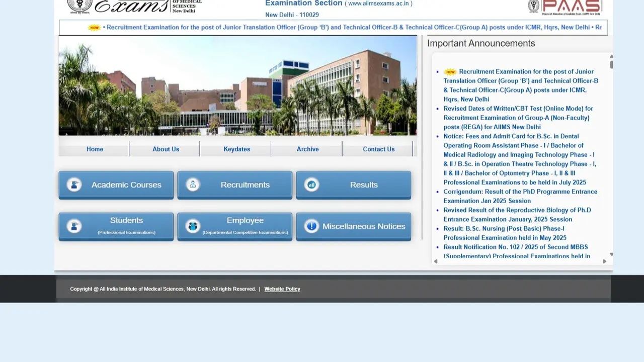
Task: Click the Students tile icon
Action: click(74, 226)
